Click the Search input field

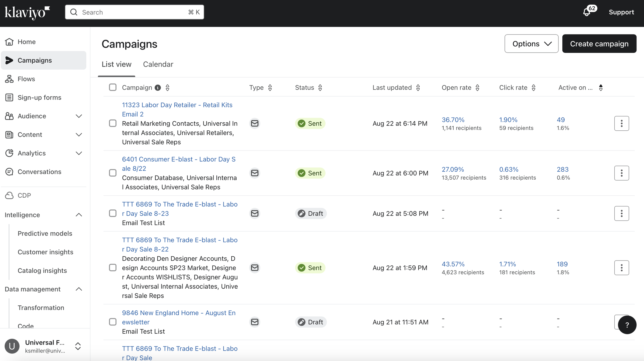click(134, 12)
